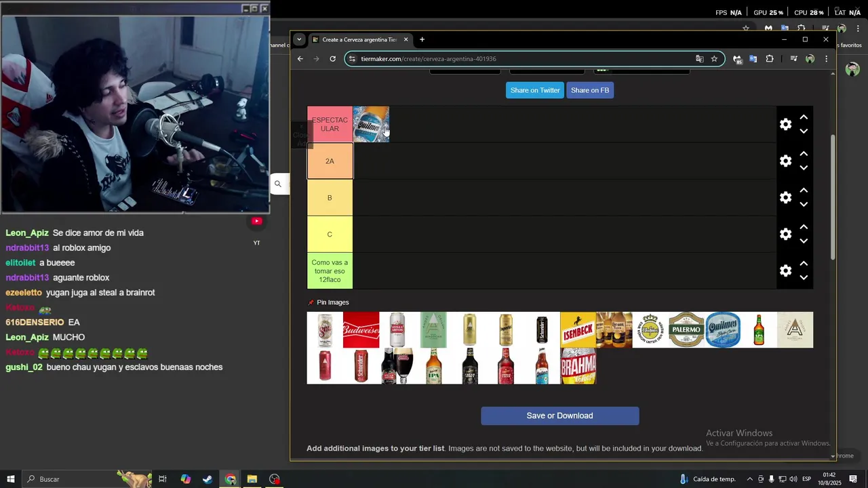
Task: Click the translate page icon
Action: pos(700,59)
